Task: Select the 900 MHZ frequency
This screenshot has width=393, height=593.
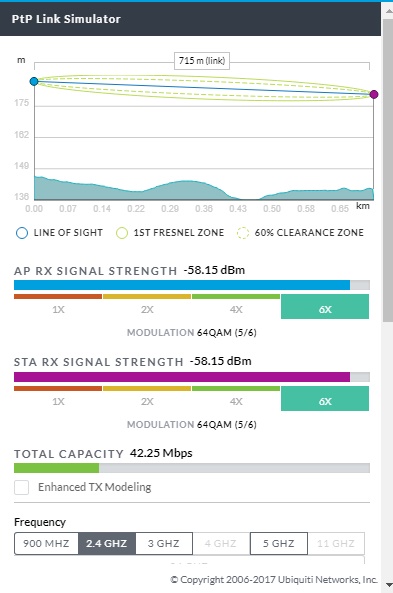Action: coord(46,543)
